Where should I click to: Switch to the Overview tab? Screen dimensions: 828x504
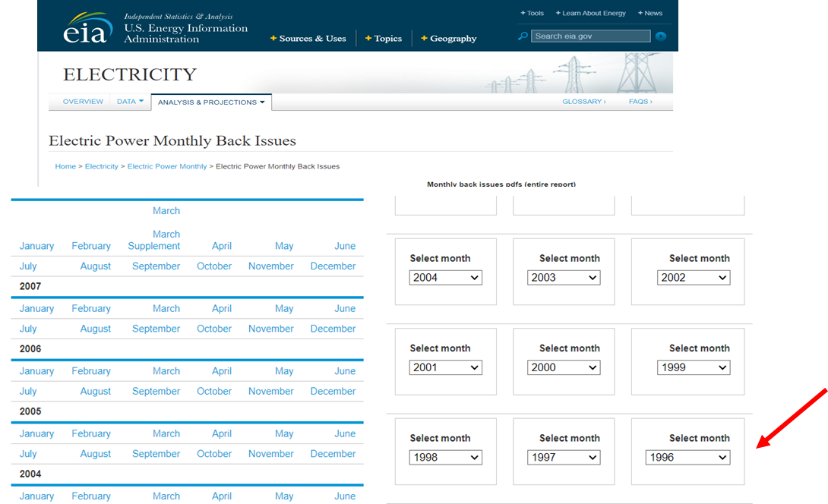click(83, 102)
